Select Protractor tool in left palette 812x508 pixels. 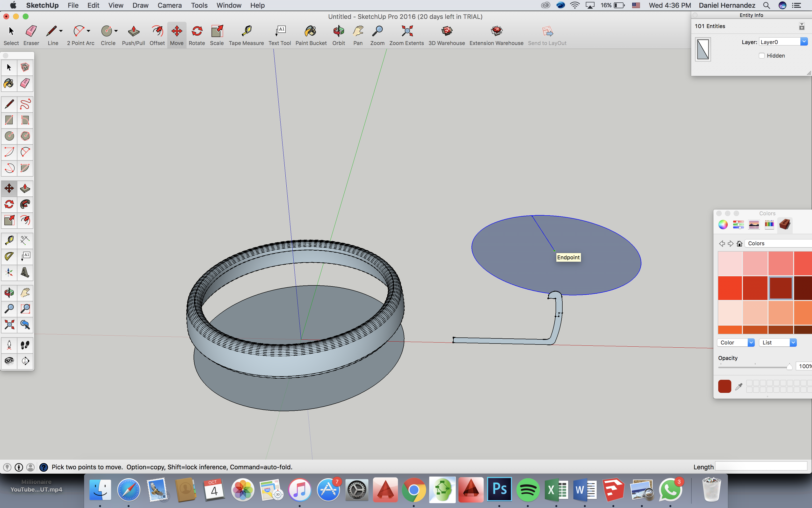pos(9,257)
